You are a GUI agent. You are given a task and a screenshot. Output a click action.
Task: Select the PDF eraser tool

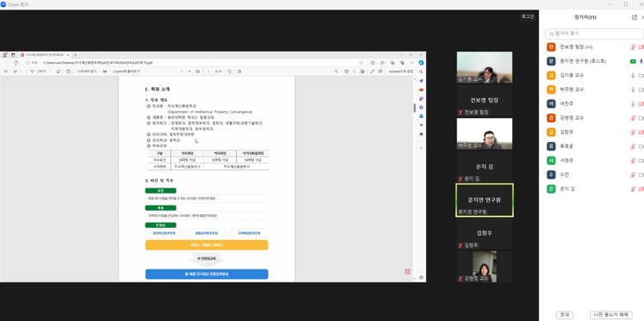point(59,71)
